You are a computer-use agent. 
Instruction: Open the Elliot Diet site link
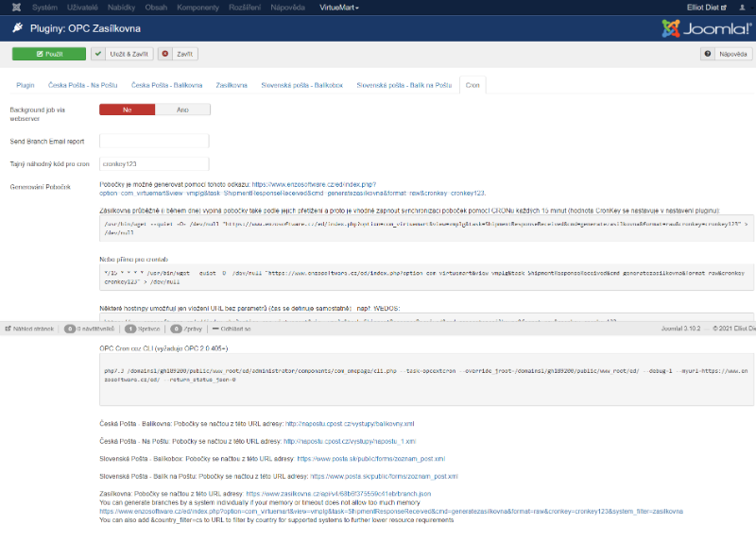[706, 8]
